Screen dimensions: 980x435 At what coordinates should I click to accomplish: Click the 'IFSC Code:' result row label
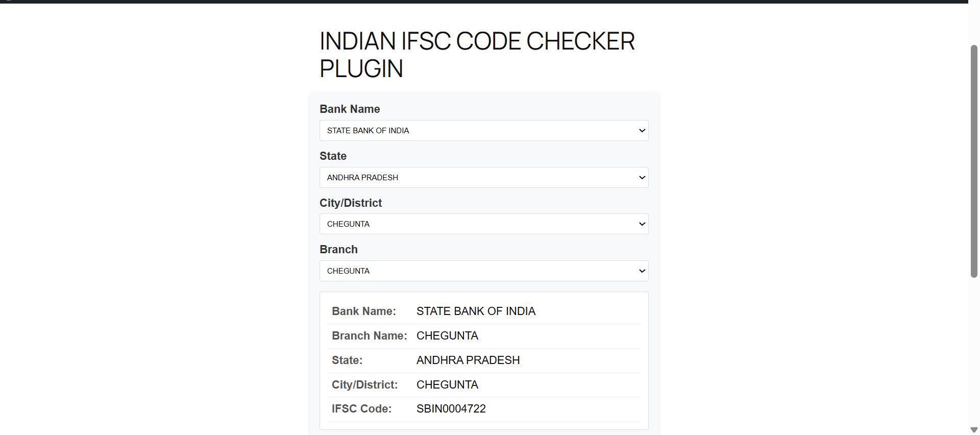[x=361, y=409]
